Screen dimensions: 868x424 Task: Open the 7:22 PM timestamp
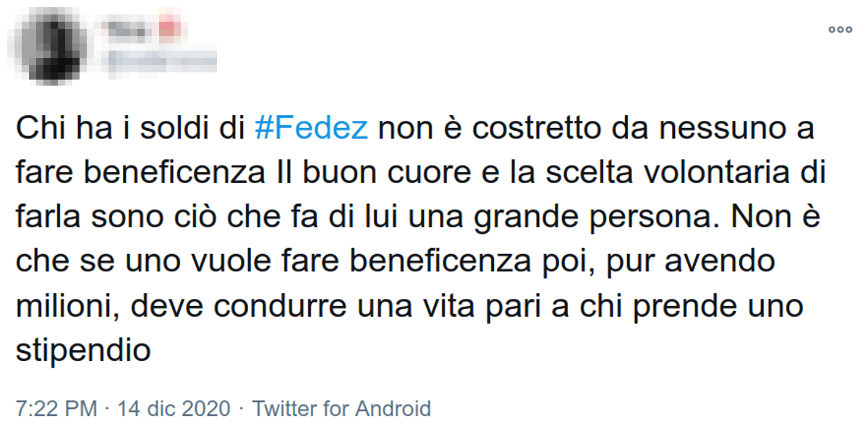pos(56,408)
